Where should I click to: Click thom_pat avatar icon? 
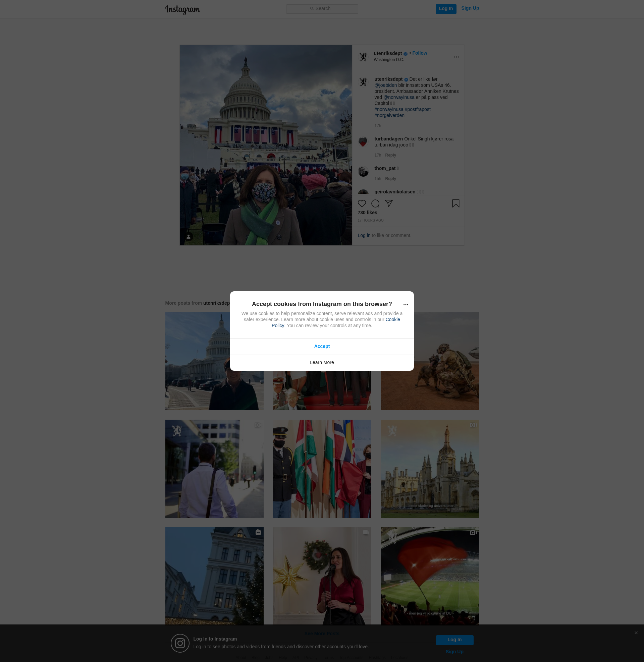tap(363, 171)
